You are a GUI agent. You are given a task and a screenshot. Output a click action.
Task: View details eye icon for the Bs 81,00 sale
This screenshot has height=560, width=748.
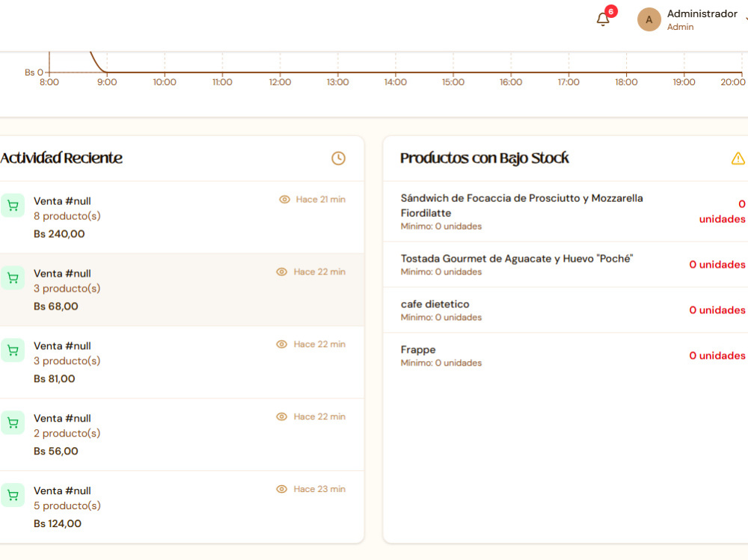pyautogui.click(x=282, y=345)
